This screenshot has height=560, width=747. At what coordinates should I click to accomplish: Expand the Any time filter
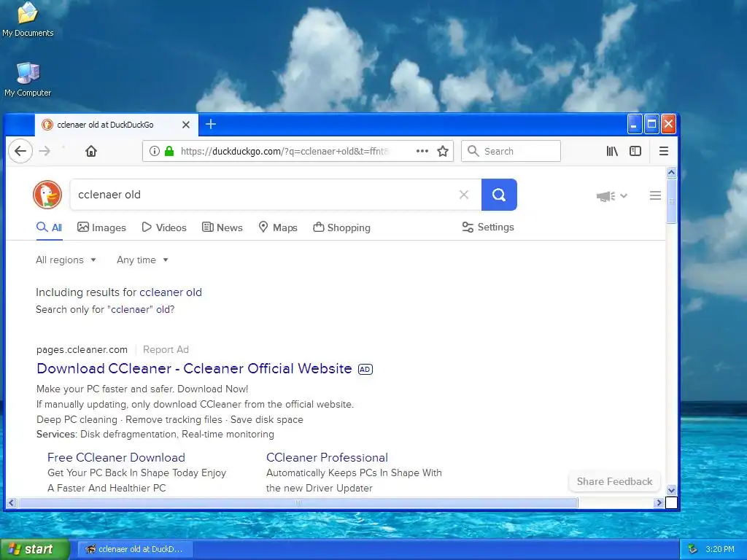click(142, 260)
